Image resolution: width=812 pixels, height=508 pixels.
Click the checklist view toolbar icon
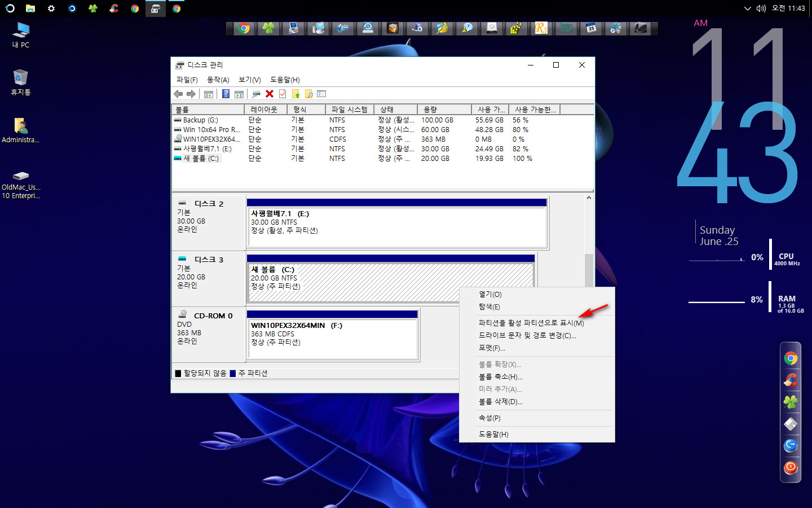(321, 94)
